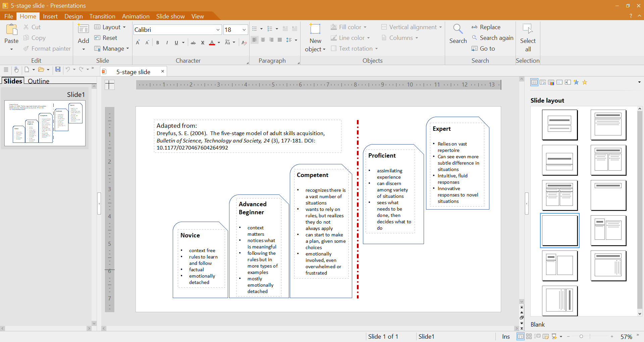Toggle left text alignment
Image resolution: width=644 pixels, height=342 pixels.
point(255,40)
